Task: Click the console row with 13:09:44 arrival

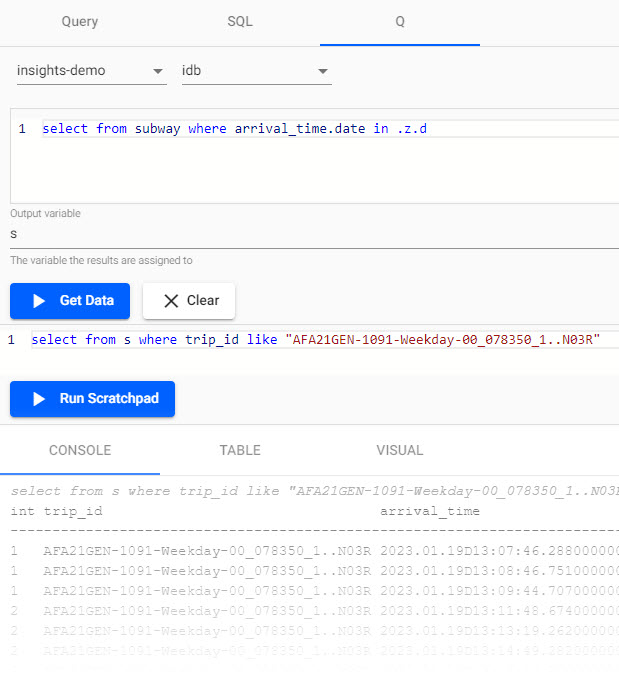Action: [x=315, y=591]
